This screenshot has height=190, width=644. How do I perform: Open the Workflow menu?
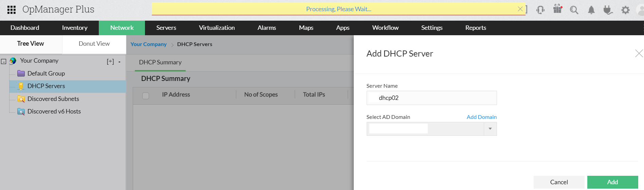click(385, 28)
